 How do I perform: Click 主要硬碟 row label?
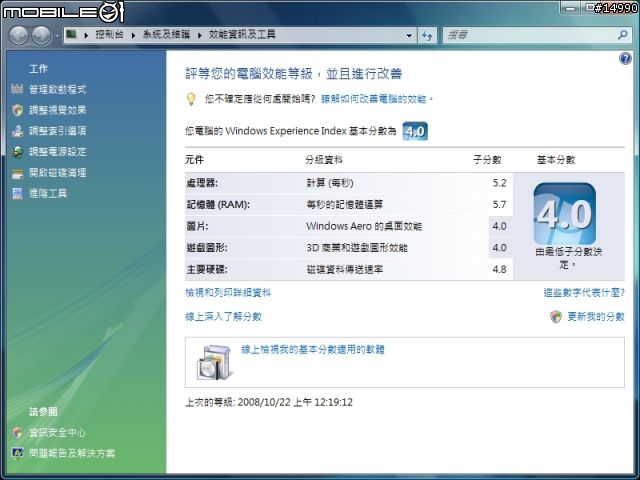click(x=207, y=269)
